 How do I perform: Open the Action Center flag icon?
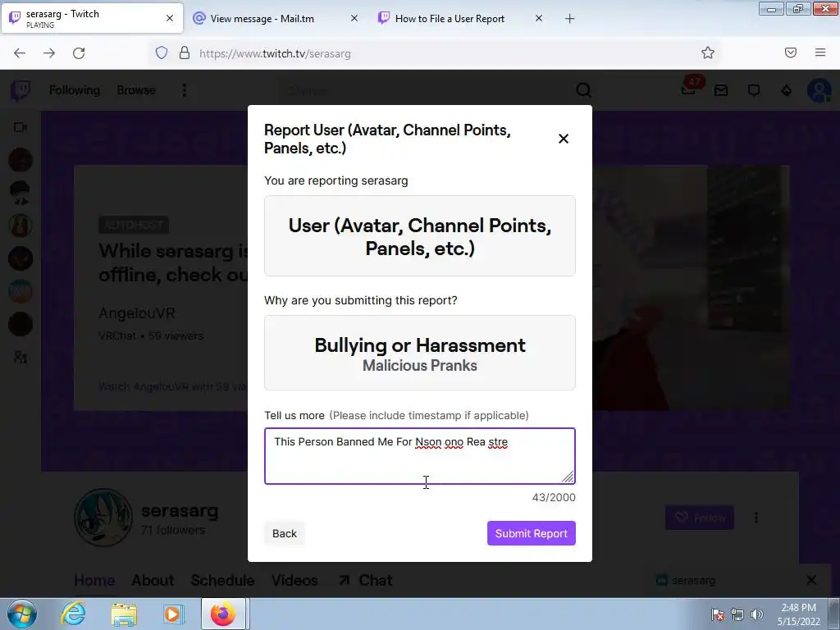pyautogui.click(x=717, y=614)
